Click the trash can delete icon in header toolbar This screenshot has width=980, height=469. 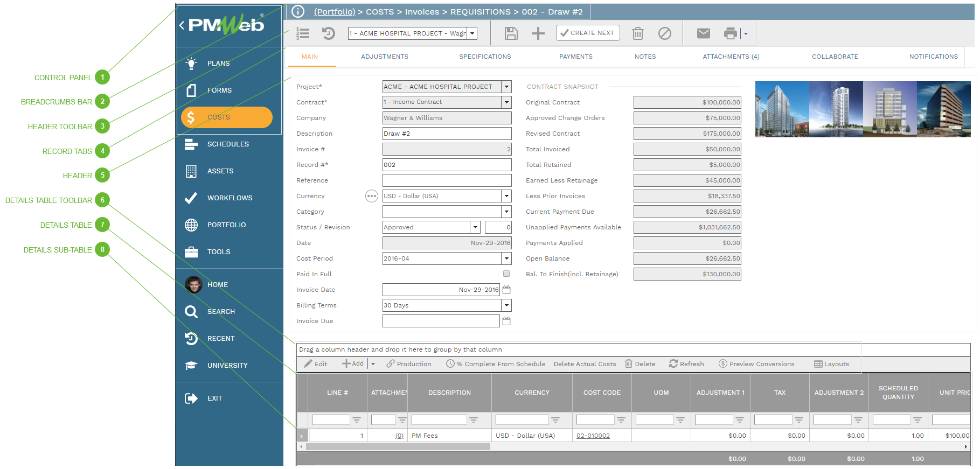tap(637, 33)
